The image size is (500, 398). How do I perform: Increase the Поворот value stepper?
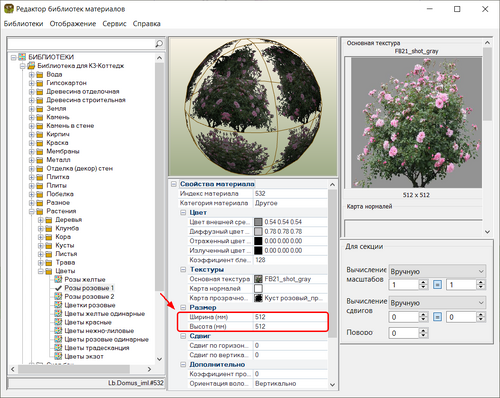tap(423, 330)
